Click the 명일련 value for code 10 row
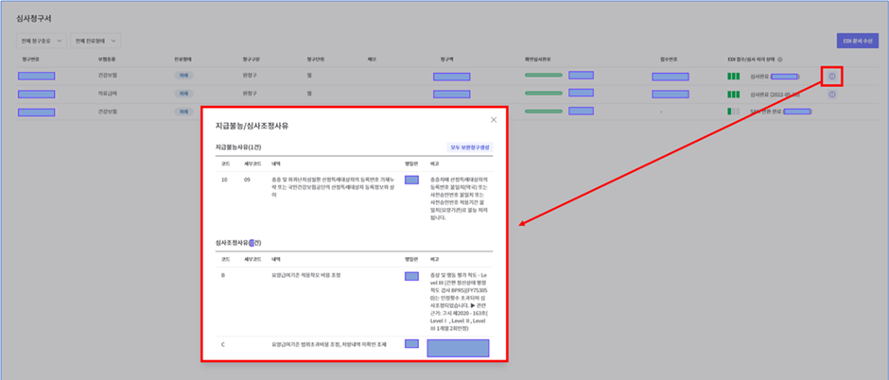The width and height of the screenshot is (889, 380). (412, 180)
